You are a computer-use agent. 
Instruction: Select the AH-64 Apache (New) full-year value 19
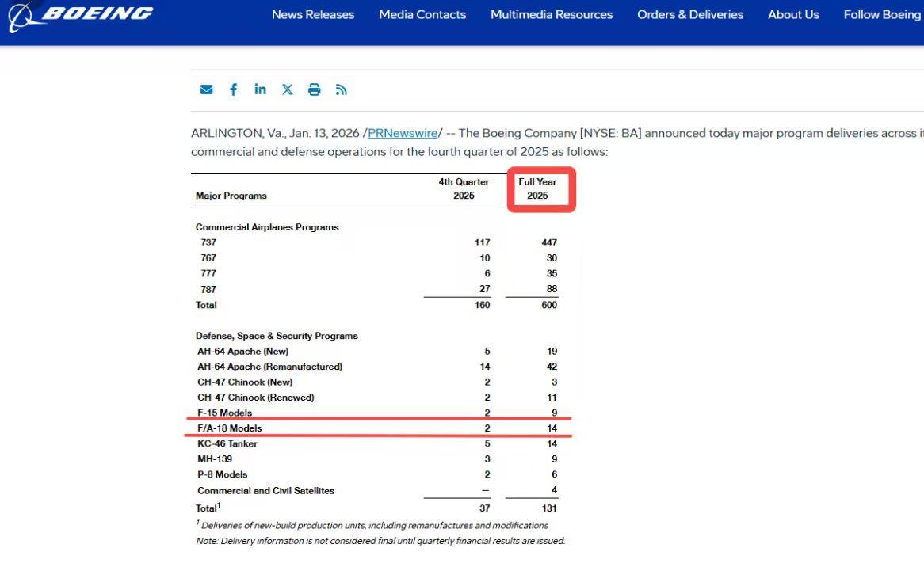point(552,351)
